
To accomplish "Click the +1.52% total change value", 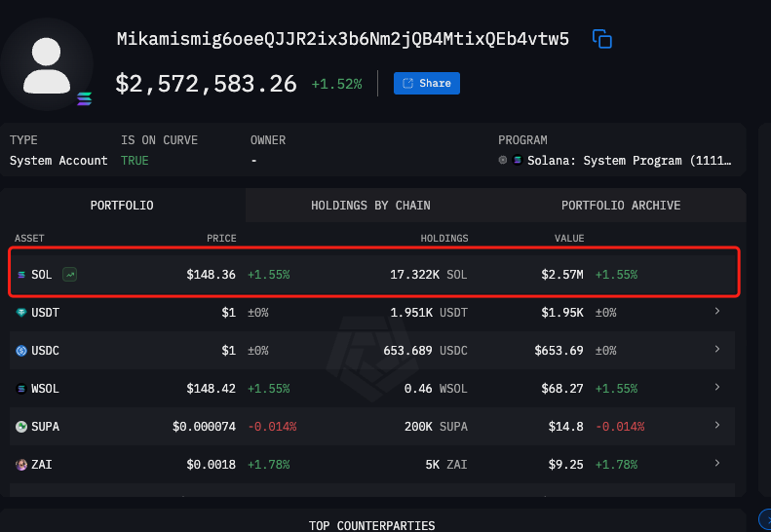I will [337, 84].
